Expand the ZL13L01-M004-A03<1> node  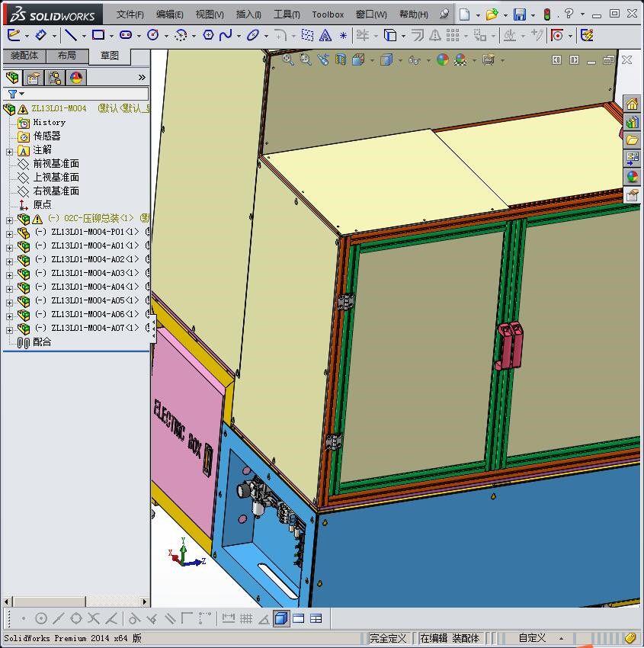coord(9,275)
